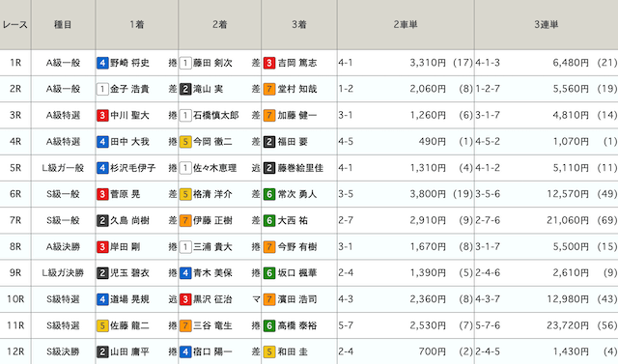Click the 3,310円 payout in the 1R row
This screenshot has width=618, height=364.
pyautogui.click(x=428, y=63)
